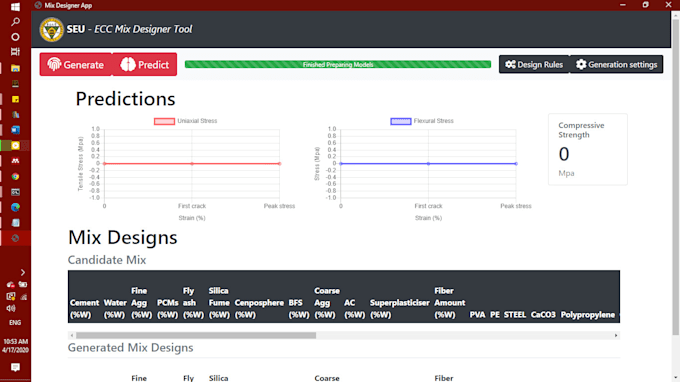Open the Windows Start menu
680x382 pixels.
pos(15,7)
